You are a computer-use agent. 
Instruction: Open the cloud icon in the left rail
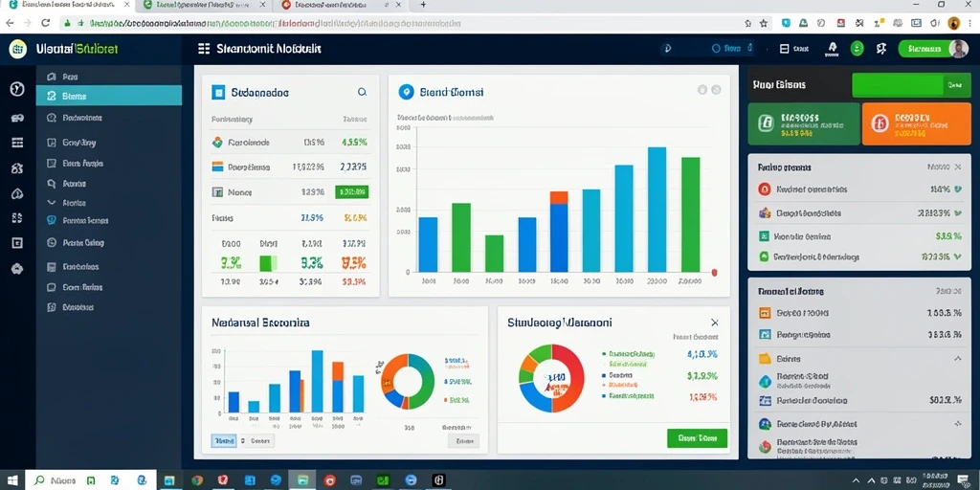pyautogui.click(x=17, y=193)
